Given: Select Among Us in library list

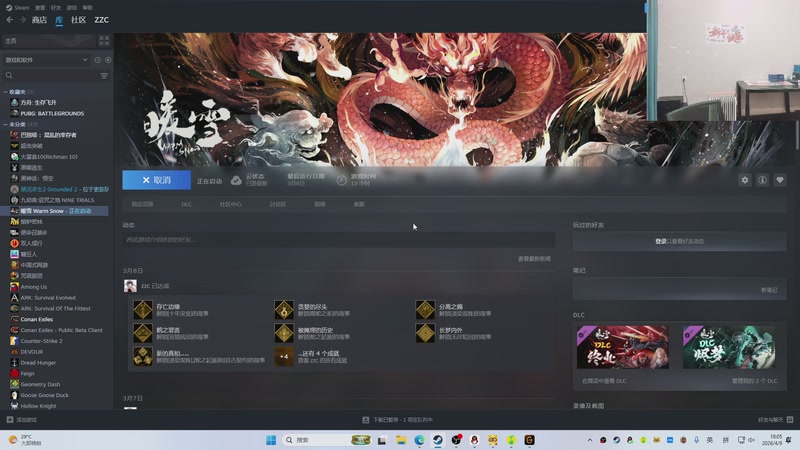Looking at the screenshot, I should coord(34,287).
